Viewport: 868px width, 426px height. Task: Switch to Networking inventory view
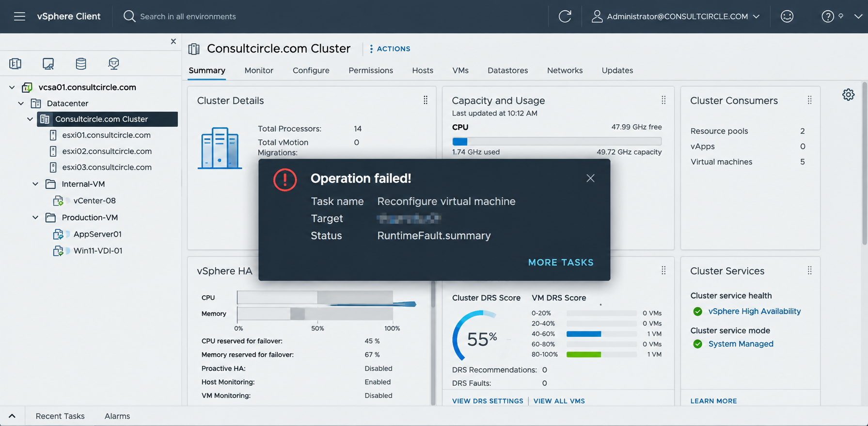113,64
